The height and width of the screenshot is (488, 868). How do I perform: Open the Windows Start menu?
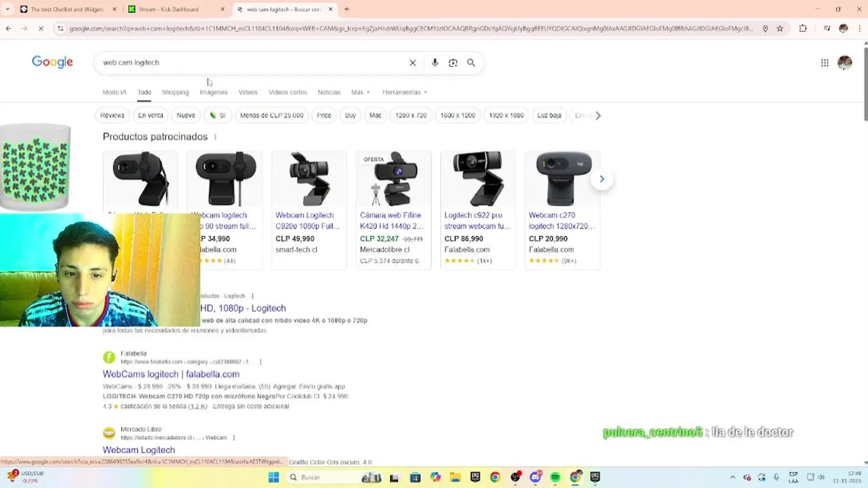(273, 477)
